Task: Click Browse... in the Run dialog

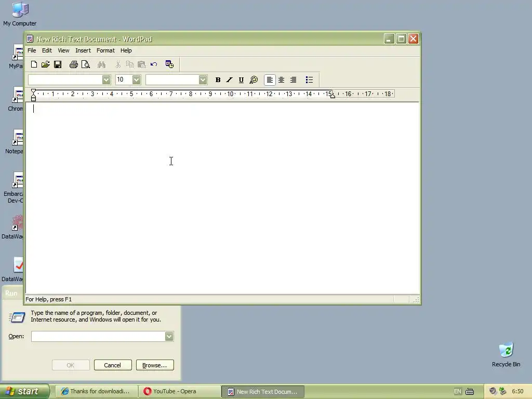Action: (155, 365)
